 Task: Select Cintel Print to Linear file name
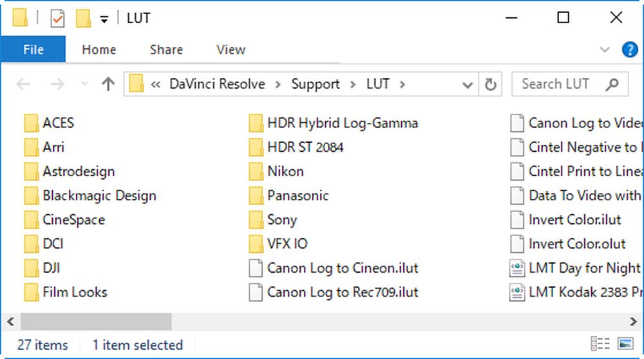[585, 172]
